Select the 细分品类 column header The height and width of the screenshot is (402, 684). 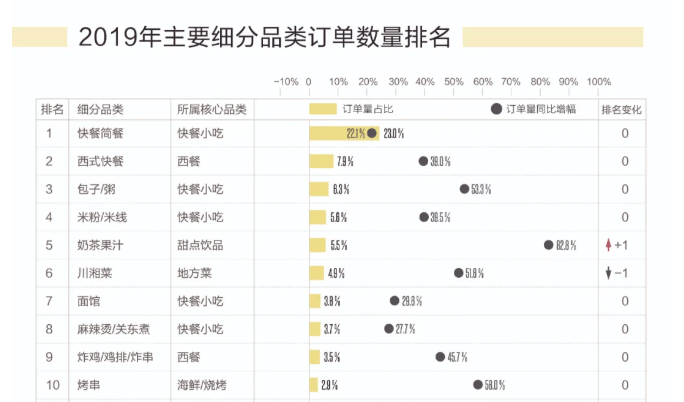point(100,109)
